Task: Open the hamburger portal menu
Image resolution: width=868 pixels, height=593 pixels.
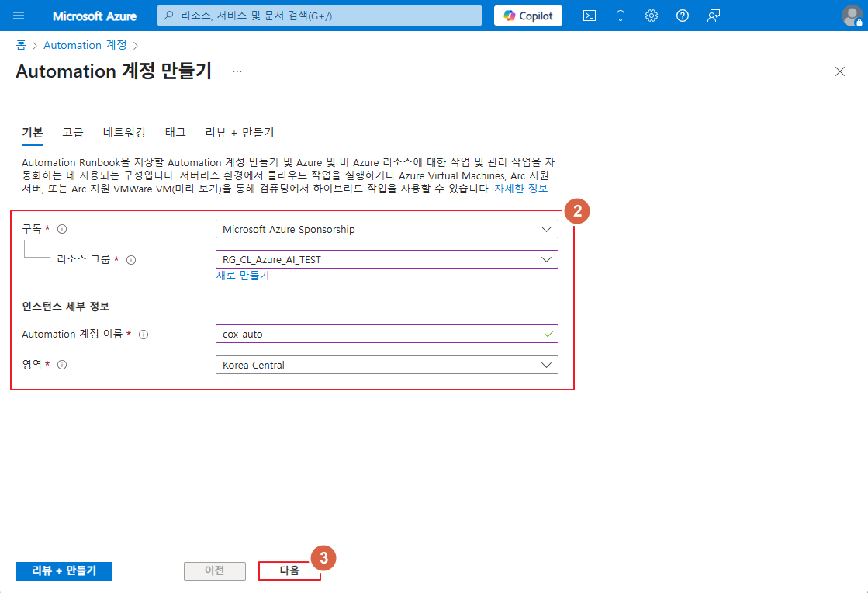Action: click(x=19, y=16)
